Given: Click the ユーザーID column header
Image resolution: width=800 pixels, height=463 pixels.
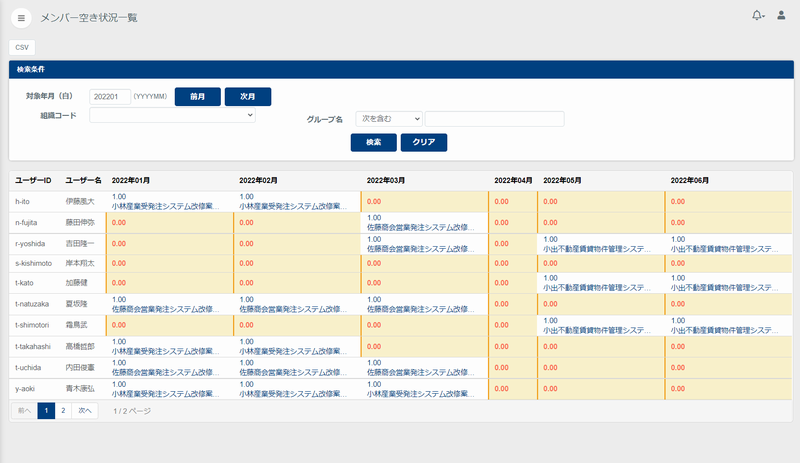Looking at the screenshot, I should [x=33, y=180].
